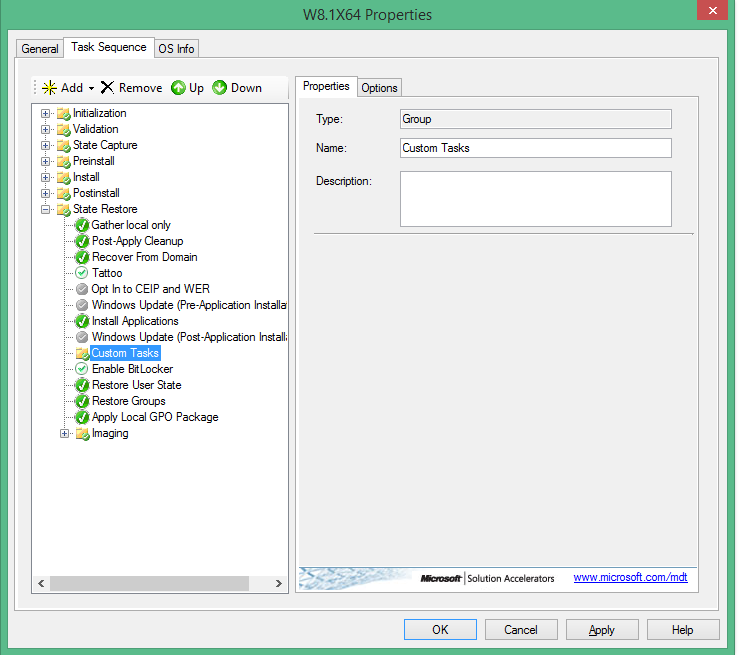The image size is (739, 655).
Task: Click the folder icon next to Custom Tasks
Action: 82,353
